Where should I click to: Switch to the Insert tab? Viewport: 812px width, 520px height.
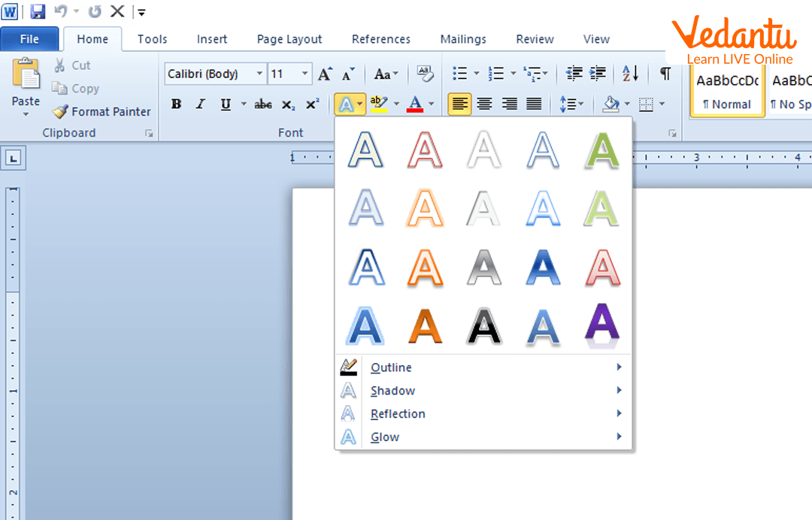click(212, 39)
